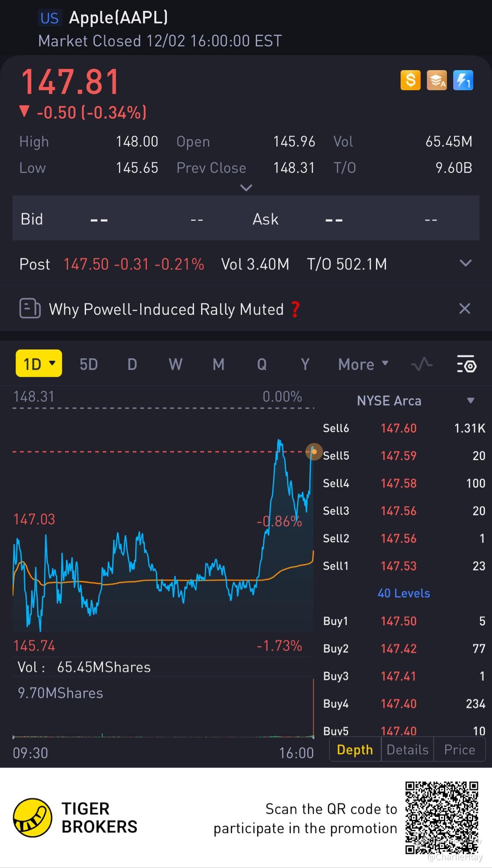Image resolution: width=492 pixels, height=868 pixels.
Task: Switch chart to Y yearly timeframe
Action: 305,364
